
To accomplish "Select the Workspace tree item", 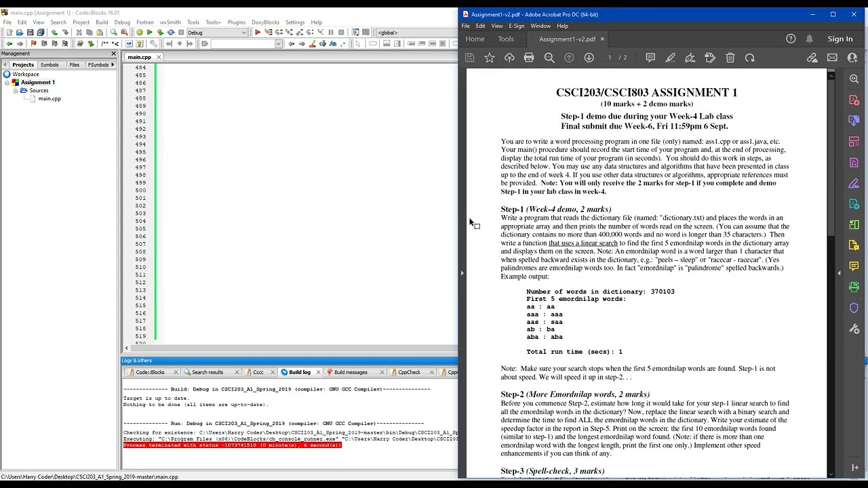I will point(26,74).
